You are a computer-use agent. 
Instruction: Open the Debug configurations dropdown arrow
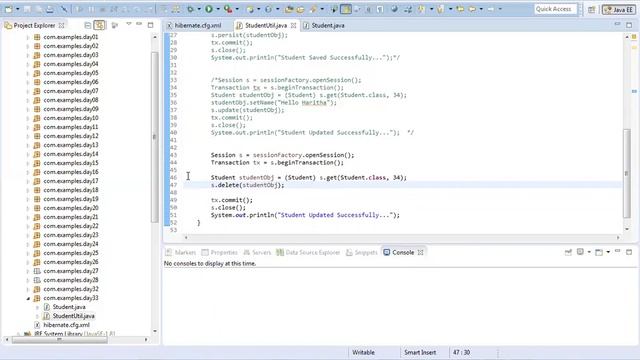[x=199, y=9]
